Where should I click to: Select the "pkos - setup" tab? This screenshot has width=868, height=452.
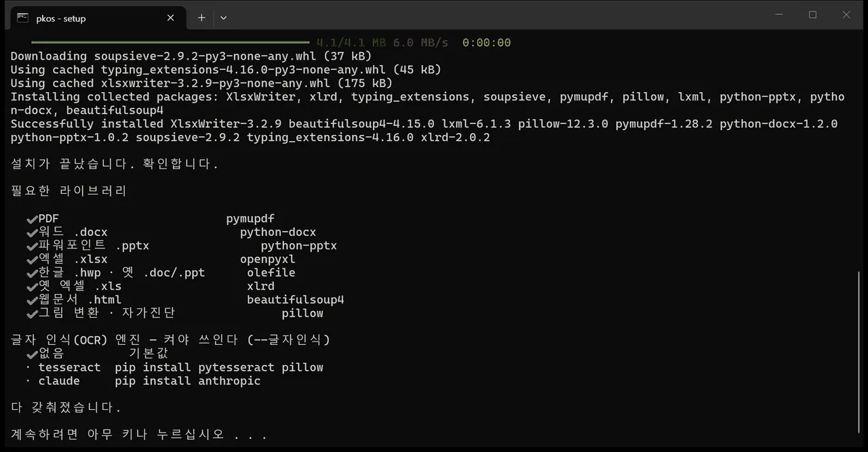pos(96,18)
